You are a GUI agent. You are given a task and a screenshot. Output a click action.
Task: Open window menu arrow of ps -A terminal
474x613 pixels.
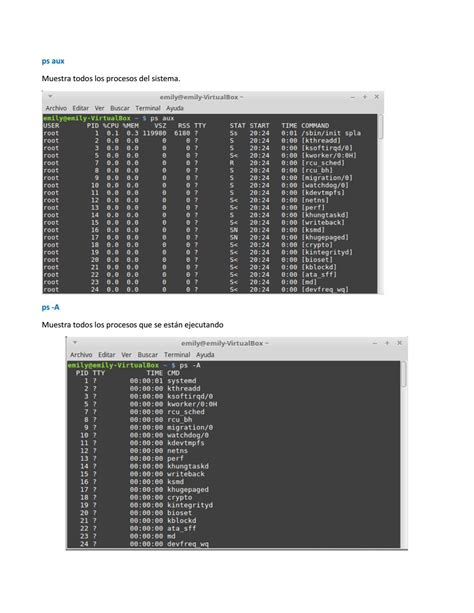75,342
